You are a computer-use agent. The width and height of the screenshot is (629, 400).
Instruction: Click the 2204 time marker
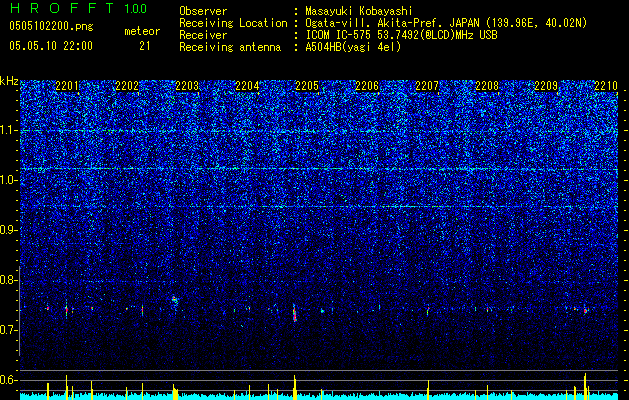click(247, 86)
